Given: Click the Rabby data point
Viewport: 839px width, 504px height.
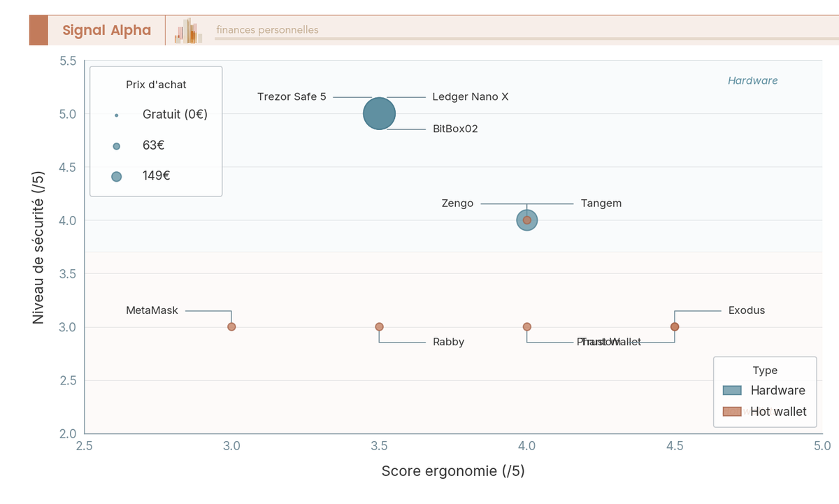Looking at the screenshot, I should click(379, 326).
